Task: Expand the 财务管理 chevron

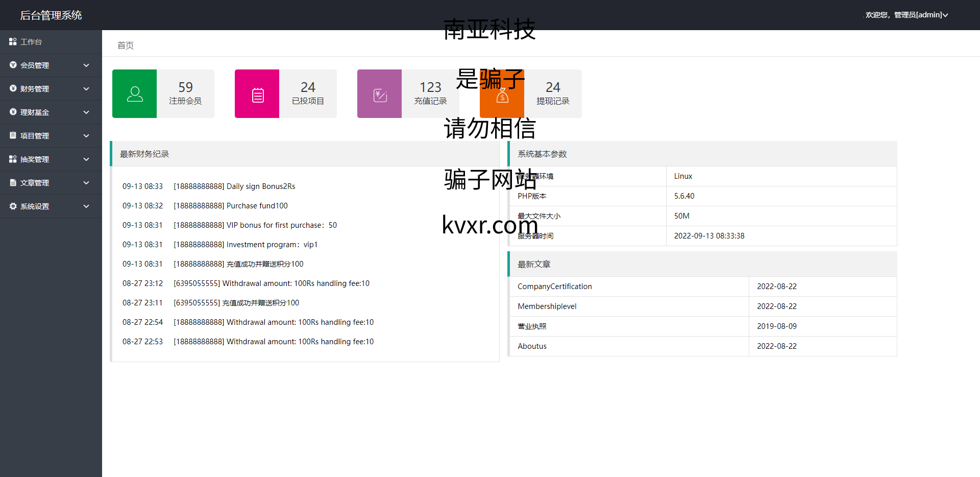Action: (86, 89)
